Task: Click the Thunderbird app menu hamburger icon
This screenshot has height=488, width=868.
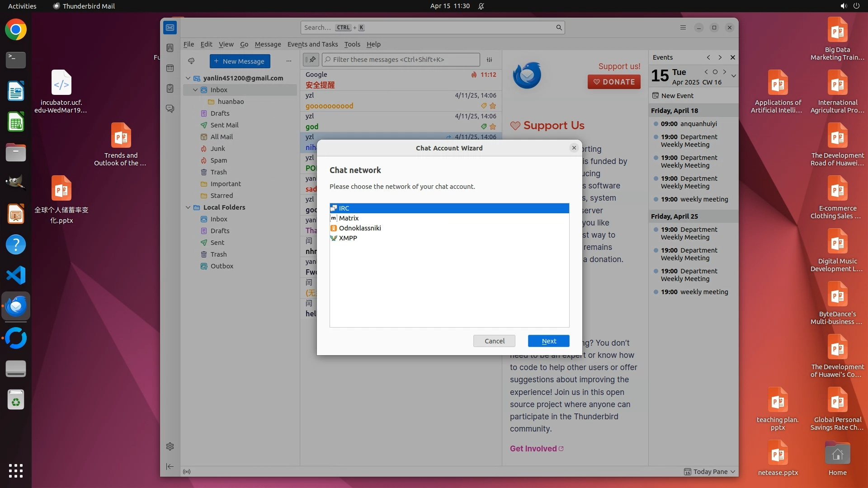Action: pos(683,28)
